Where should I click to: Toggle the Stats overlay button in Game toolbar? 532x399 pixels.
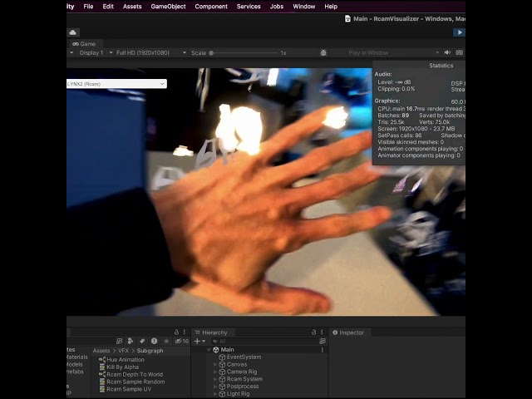[460, 52]
